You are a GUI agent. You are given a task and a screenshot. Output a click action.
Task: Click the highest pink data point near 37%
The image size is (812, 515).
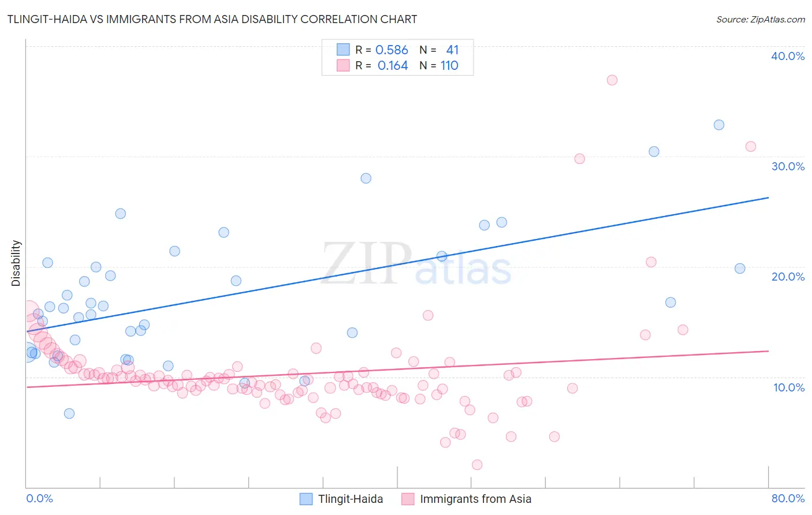(x=612, y=80)
